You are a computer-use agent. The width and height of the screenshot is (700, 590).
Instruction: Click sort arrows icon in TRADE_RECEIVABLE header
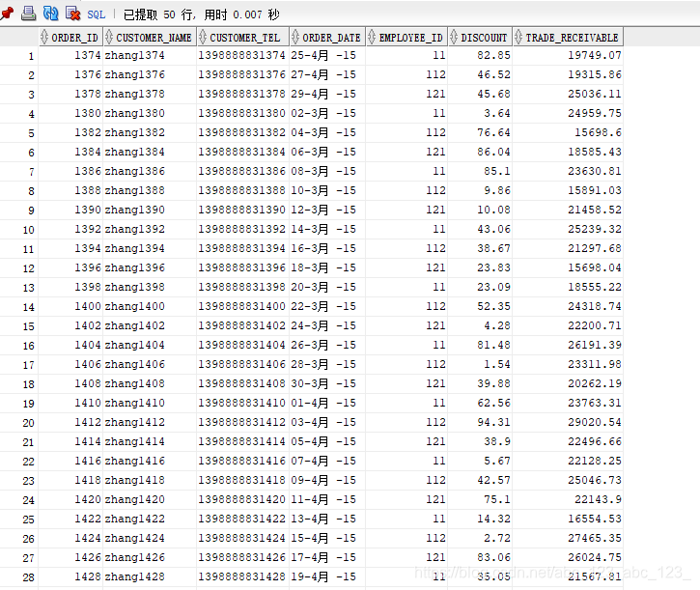518,37
